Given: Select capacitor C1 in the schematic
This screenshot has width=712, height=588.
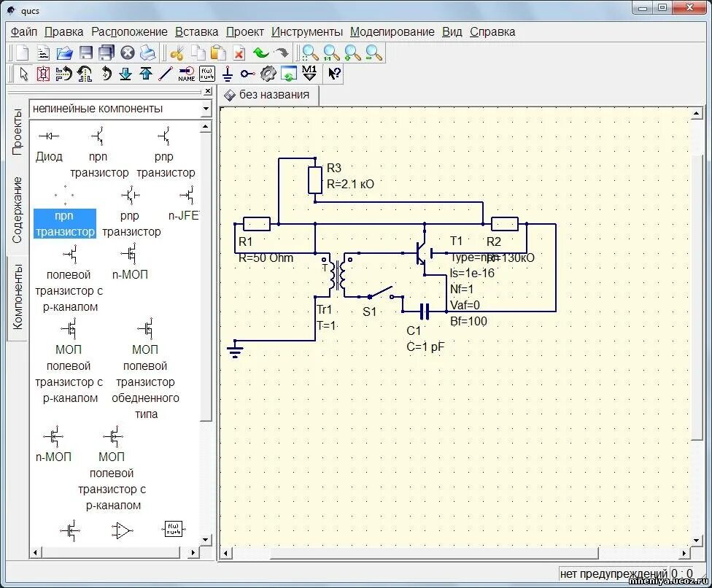Looking at the screenshot, I should point(425,310).
